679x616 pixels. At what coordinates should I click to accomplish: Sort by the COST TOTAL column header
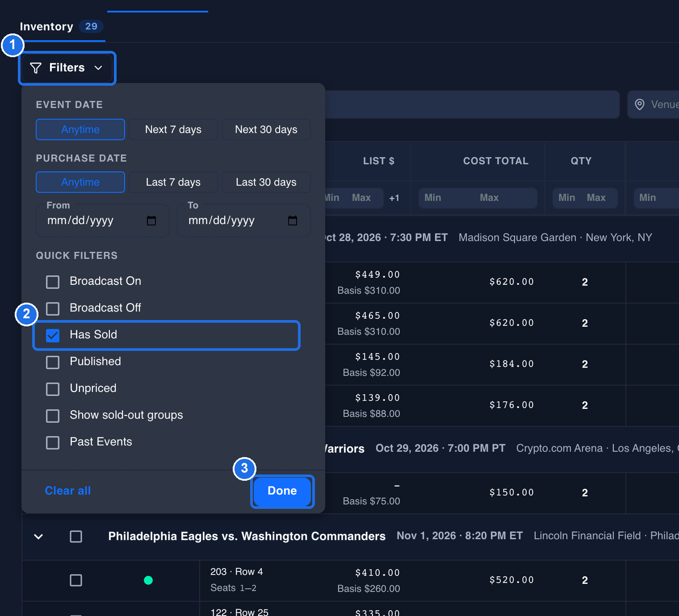pyautogui.click(x=496, y=161)
